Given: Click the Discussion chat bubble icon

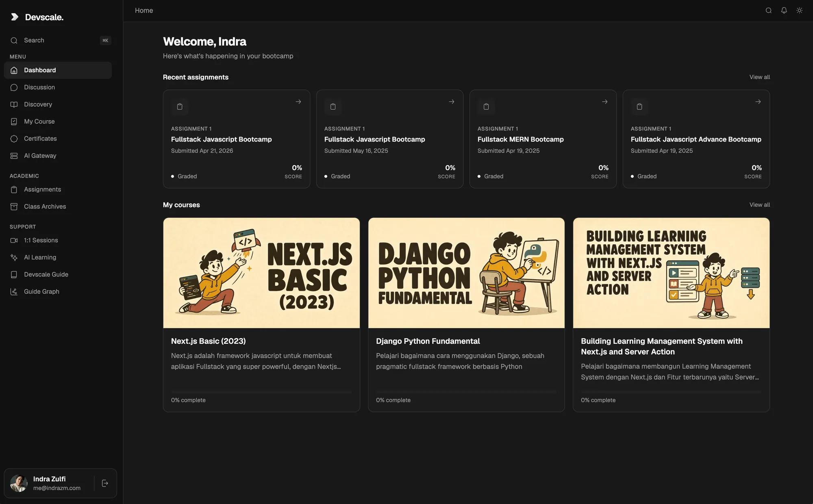Looking at the screenshot, I should click(14, 87).
